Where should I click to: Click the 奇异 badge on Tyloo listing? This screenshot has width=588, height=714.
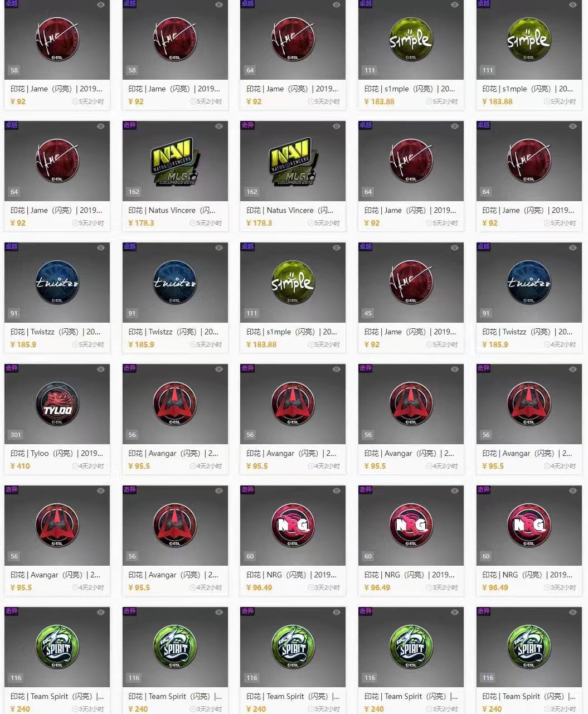pyautogui.click(x=12, y=368)
